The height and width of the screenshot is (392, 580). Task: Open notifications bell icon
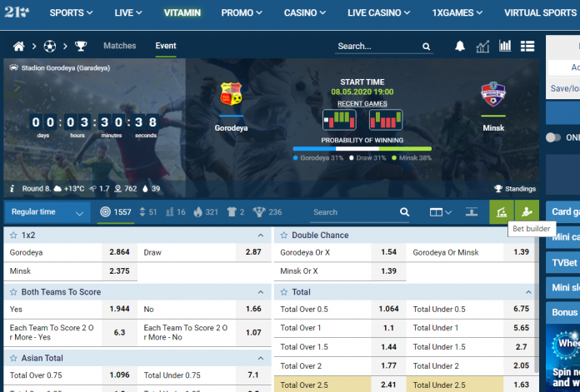460,46
